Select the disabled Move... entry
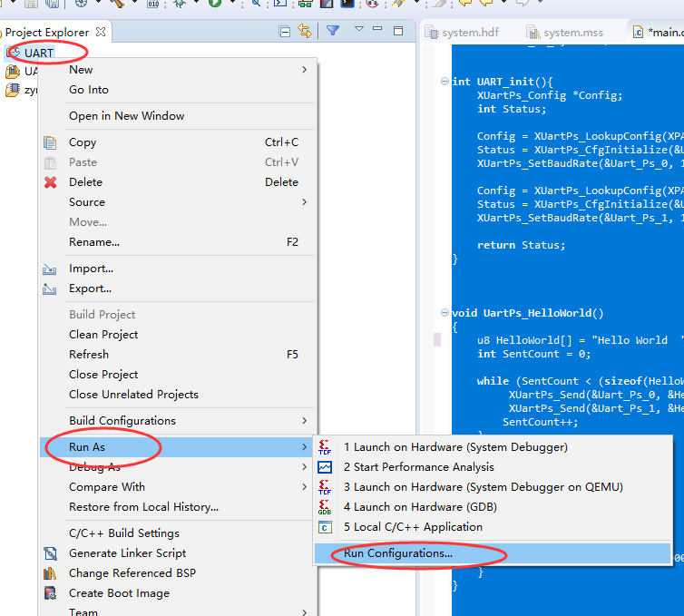Viewport: 684px width, 616px height. 88,222
